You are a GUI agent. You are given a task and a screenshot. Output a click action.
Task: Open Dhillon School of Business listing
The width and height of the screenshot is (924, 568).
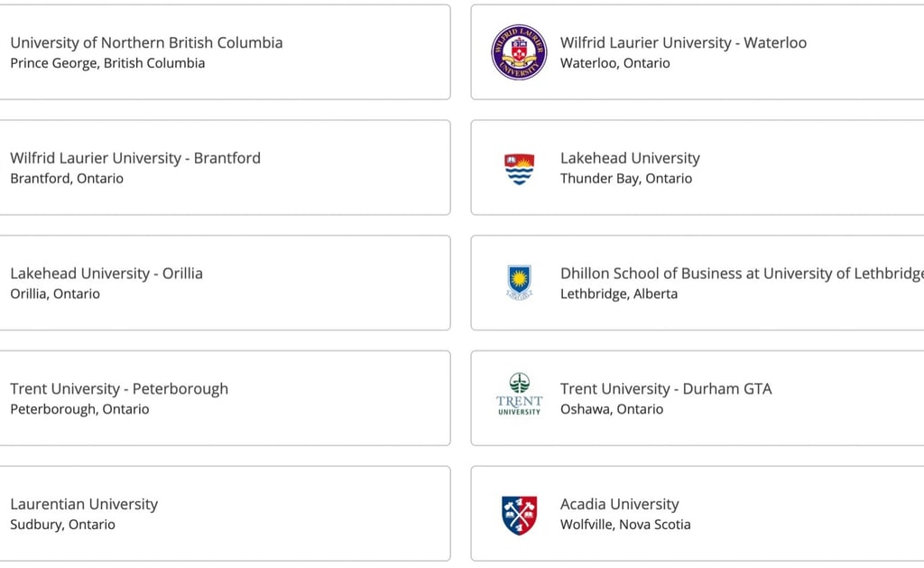pyautogui.click(x=698, y=284)
